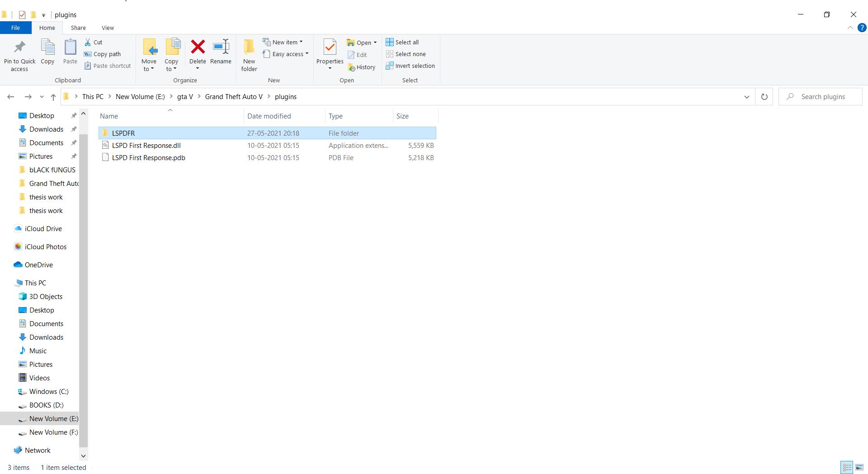Expand recent locations dropdown arrow

pos(42,97)
